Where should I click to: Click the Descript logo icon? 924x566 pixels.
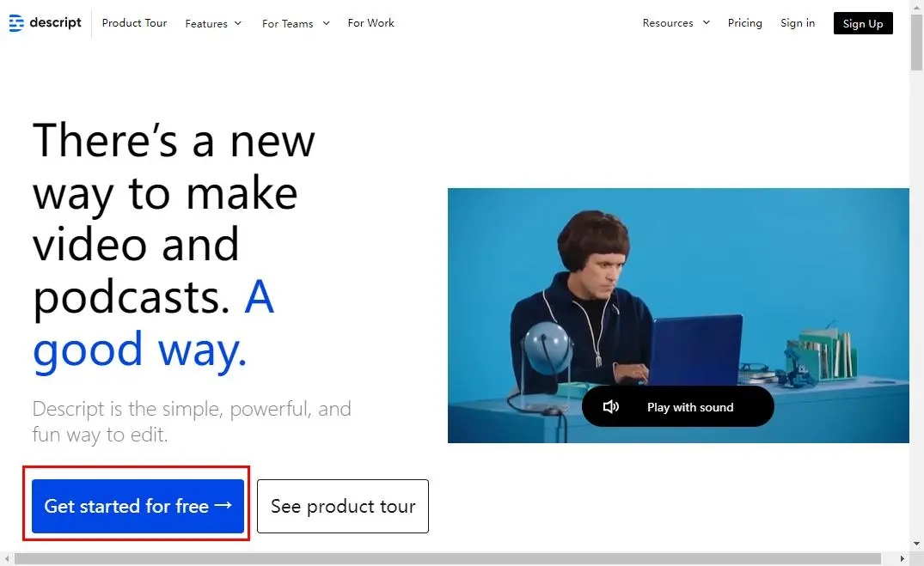pos(16,23)
